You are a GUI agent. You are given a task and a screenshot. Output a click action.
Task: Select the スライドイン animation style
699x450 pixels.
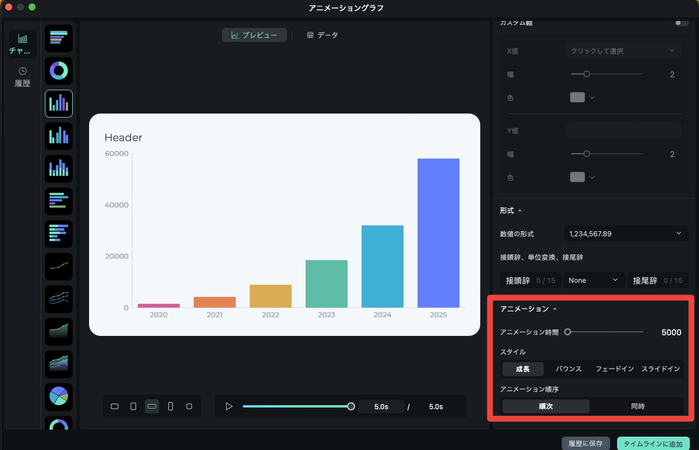click(661, 369)
